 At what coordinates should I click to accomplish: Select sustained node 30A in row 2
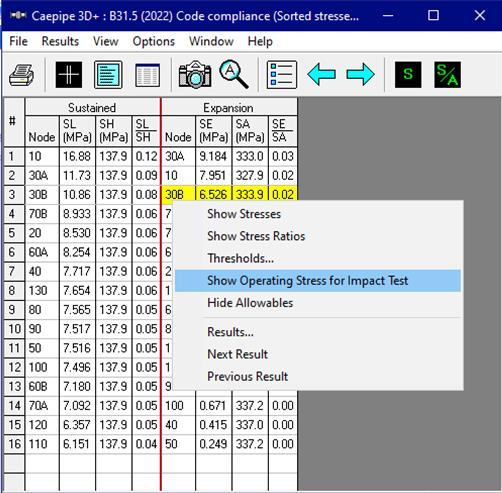pyautogui.click(x=42, y=176)
